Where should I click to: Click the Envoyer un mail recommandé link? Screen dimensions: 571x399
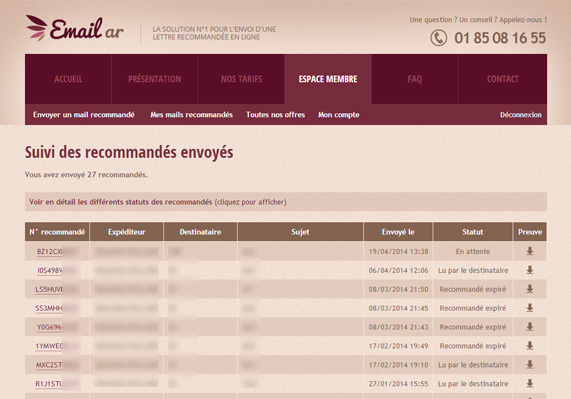pyautogui.click(x=84, y=115)
